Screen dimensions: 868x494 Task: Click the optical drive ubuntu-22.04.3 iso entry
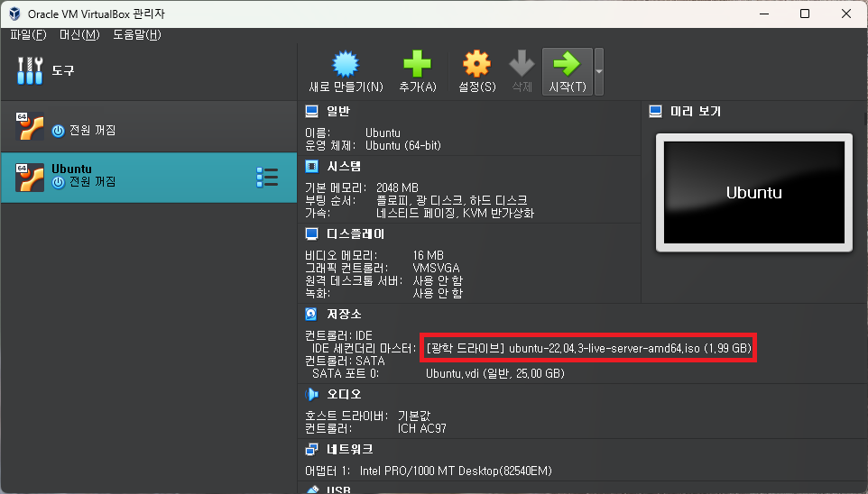589,349
